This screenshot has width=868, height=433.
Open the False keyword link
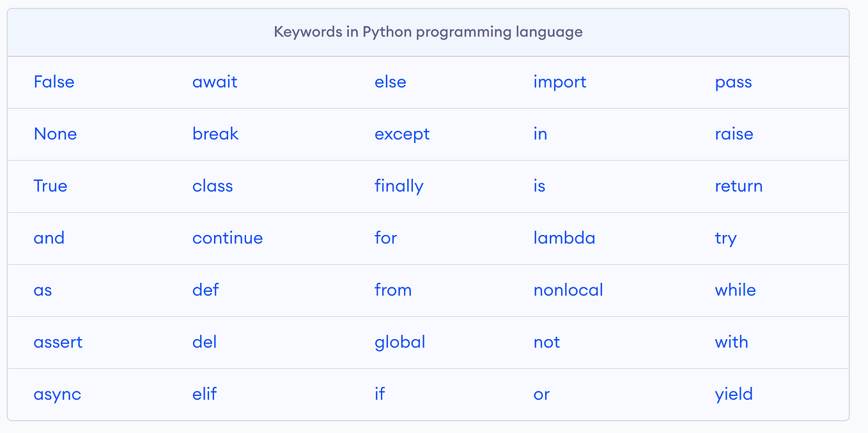54,82
